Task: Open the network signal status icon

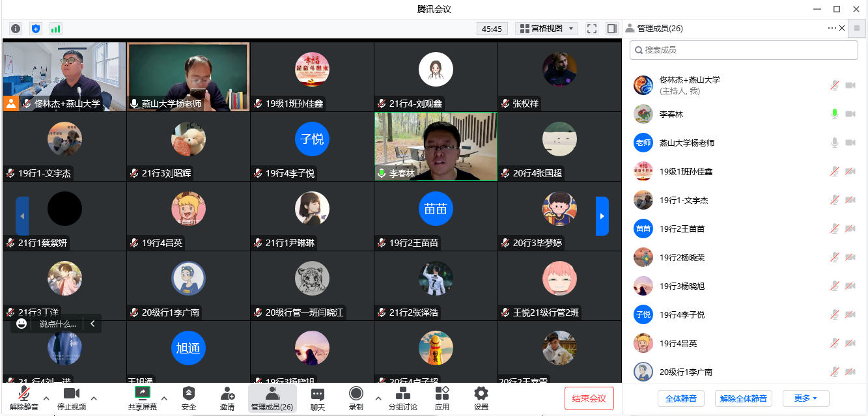Action: (55, 29)
